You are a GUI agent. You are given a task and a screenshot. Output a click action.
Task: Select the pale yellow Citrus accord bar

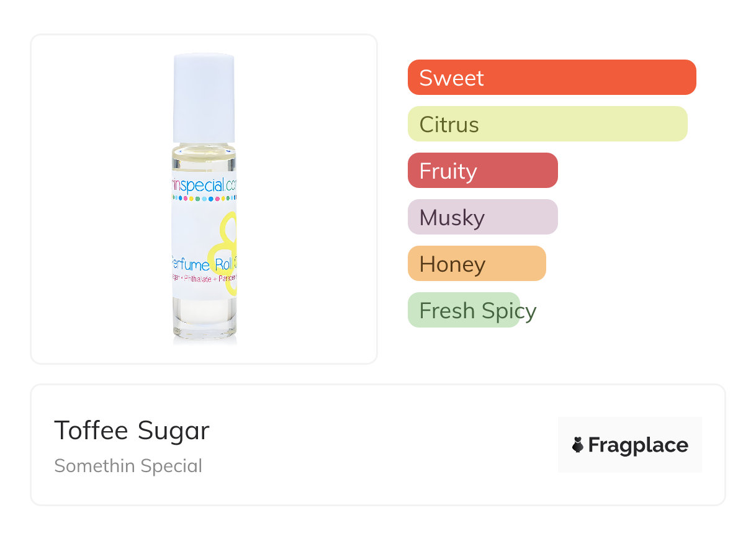pyautogui.click(x=547, y=124)
